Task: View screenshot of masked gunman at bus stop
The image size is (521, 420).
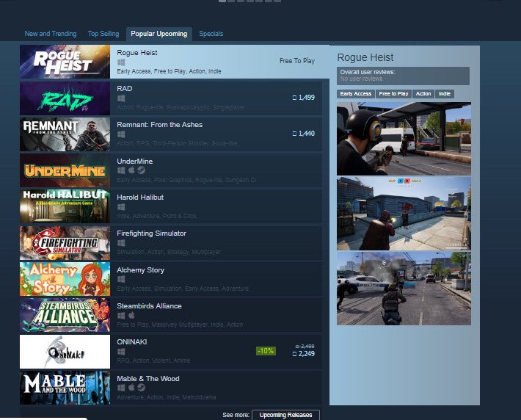Action: pyautogui.click(x=404, y=139)
